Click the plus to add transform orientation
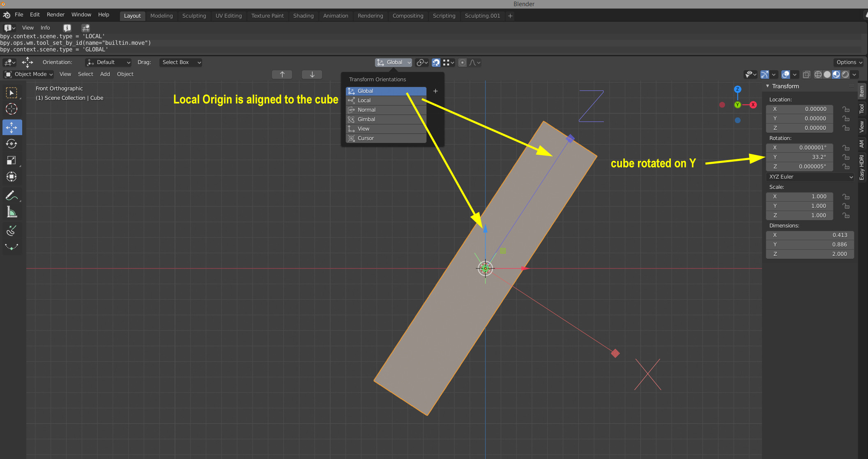 (x=435, y=91)
